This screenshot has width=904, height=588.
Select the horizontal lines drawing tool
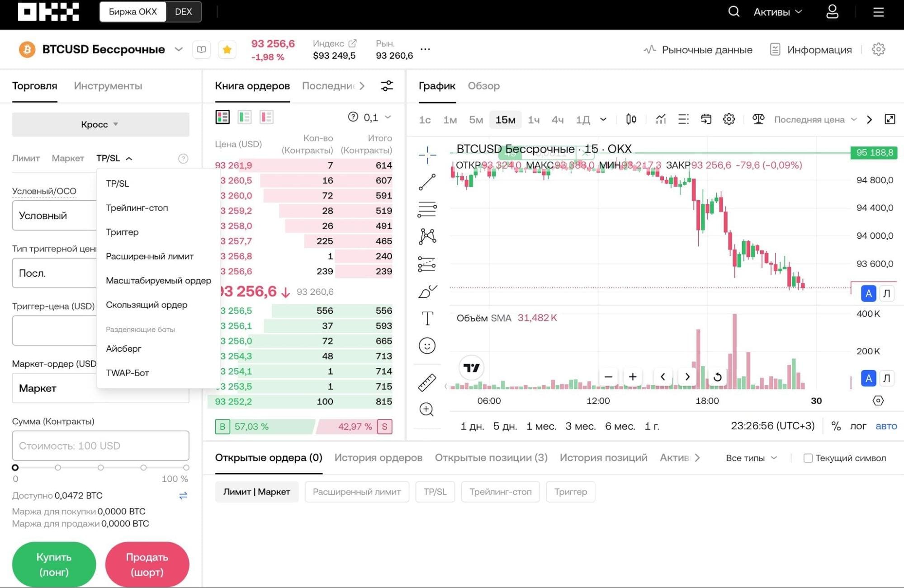427,209
